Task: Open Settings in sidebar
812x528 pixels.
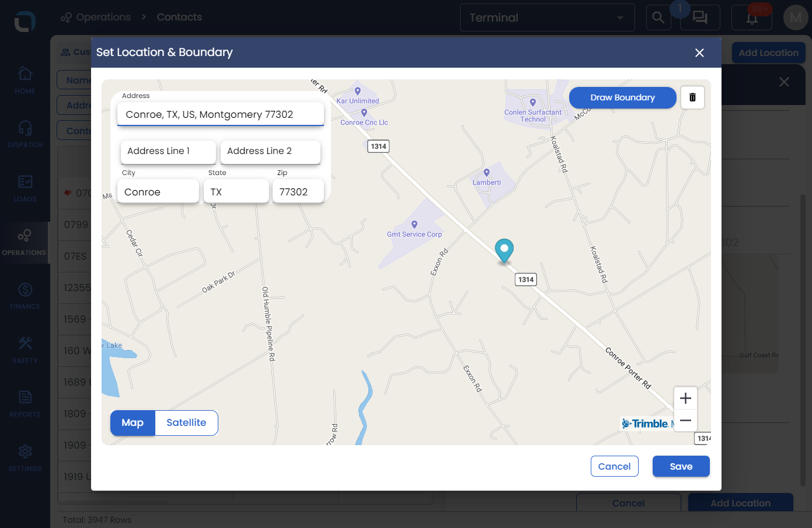Action: tap(25, 458)
